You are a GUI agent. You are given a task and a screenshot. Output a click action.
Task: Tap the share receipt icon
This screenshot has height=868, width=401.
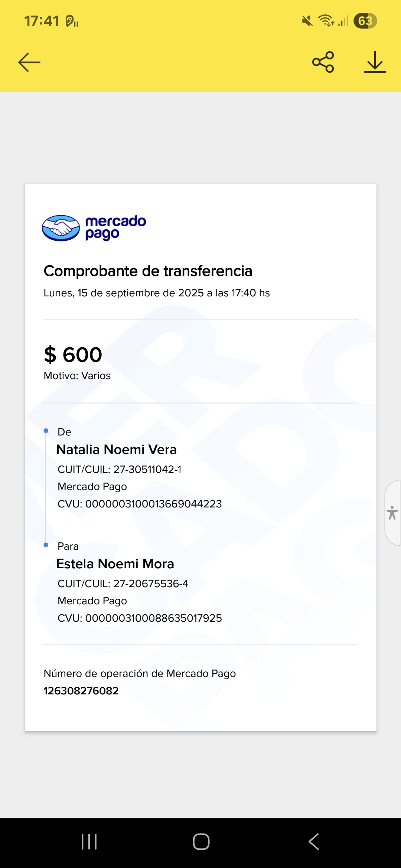point(323,62)
